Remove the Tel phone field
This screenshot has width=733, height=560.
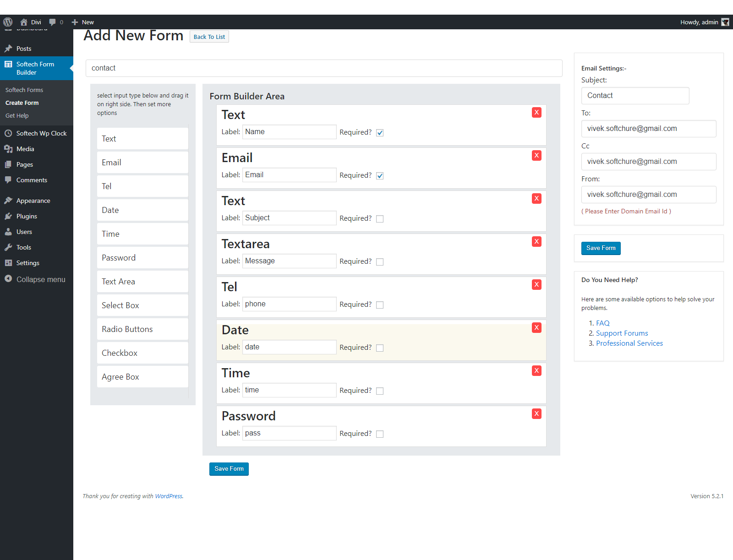click(536, 285)
